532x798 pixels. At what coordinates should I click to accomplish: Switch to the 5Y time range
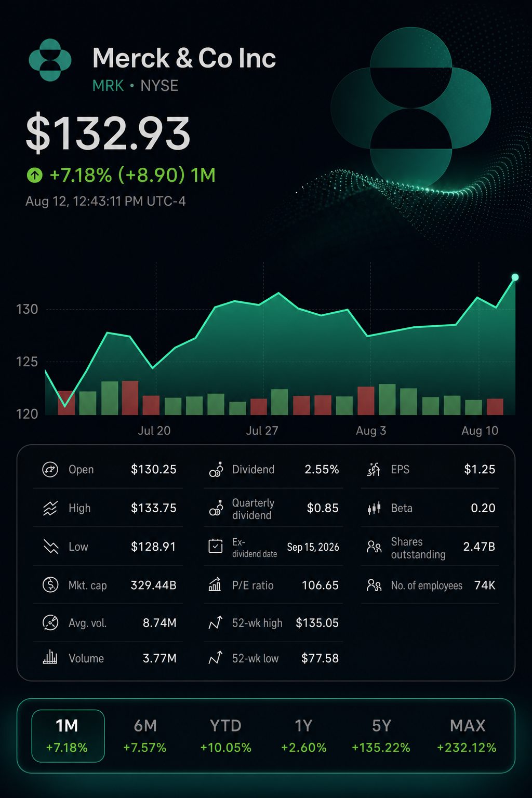pyautogui.click(x=381, y=736)
